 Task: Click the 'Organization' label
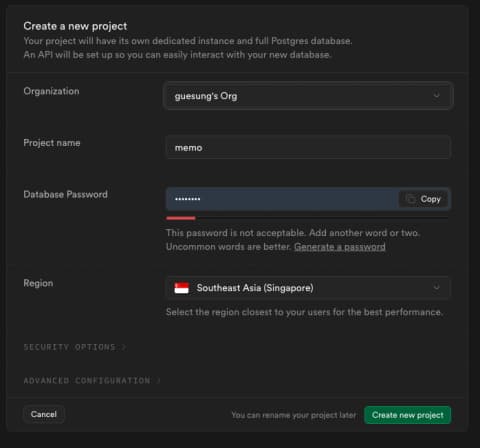click(51, 91)
